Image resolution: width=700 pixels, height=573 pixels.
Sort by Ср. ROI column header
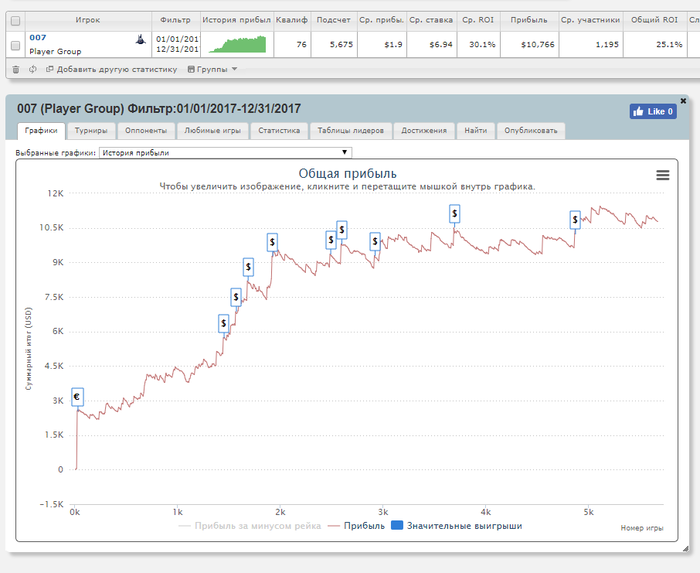click(478, 20)
